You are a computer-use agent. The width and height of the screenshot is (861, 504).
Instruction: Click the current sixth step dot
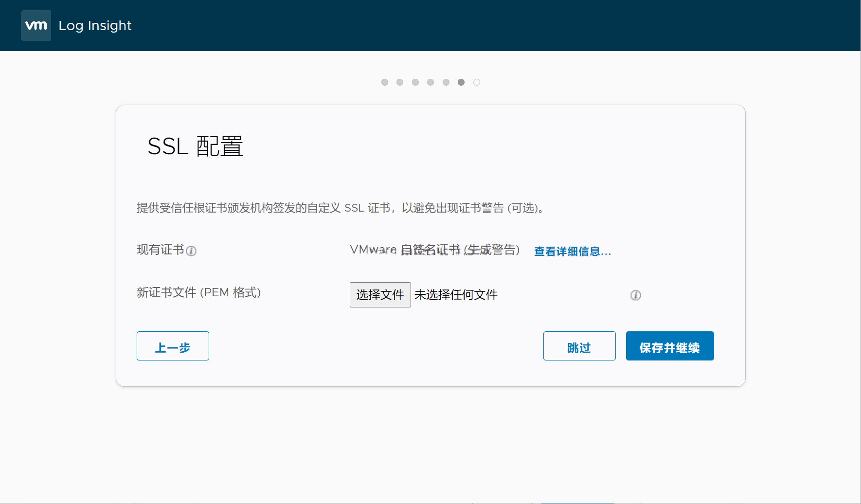[x=461, y=82]
